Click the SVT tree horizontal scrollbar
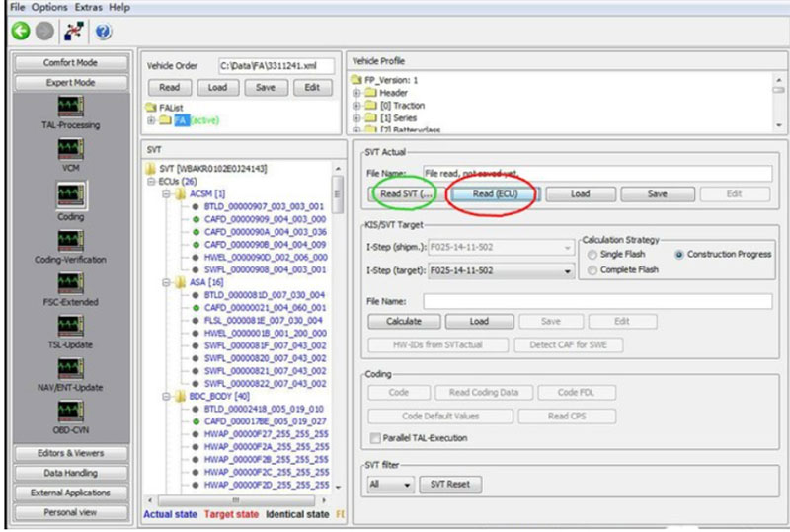This screenshot has height=532, width=790. pyautogui.click(x=236, y=500)
